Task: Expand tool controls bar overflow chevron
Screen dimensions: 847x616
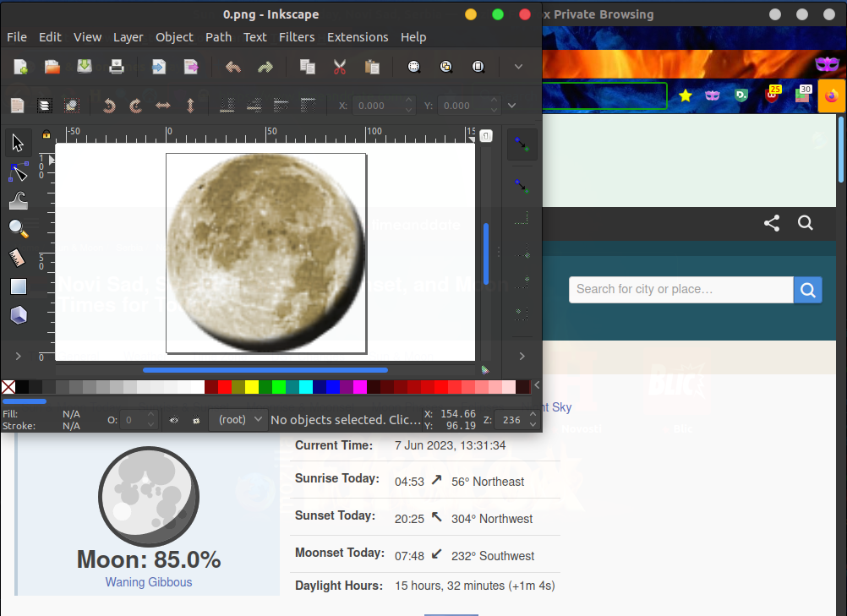Action: pos(512,106)
